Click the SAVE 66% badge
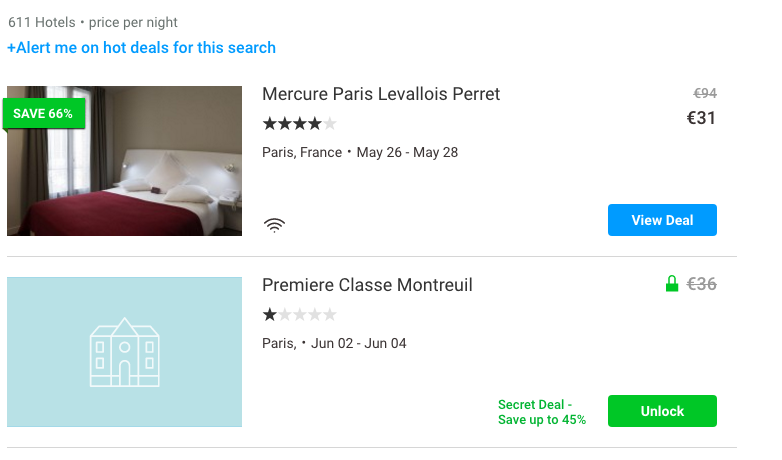Image resolution: width=782 pixels, height=460 pixels. [x=43, y=114]
